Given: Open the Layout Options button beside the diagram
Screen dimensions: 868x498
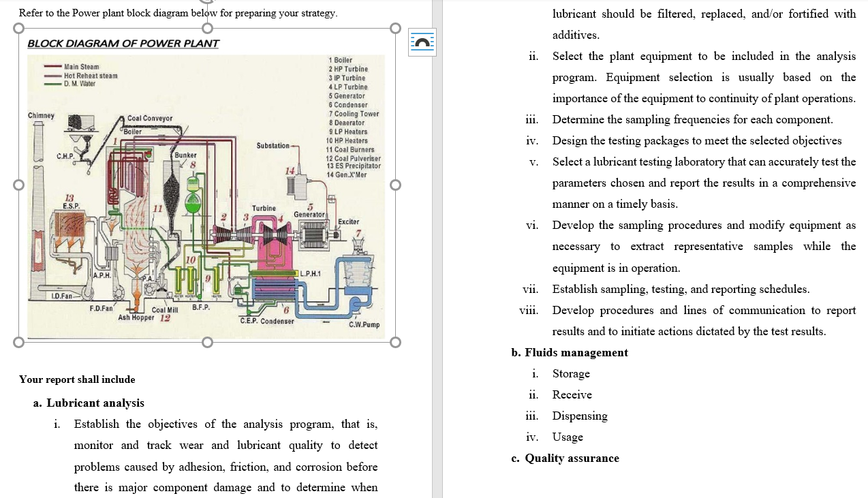Looking at the screenshot, I should tap(422, 42).
